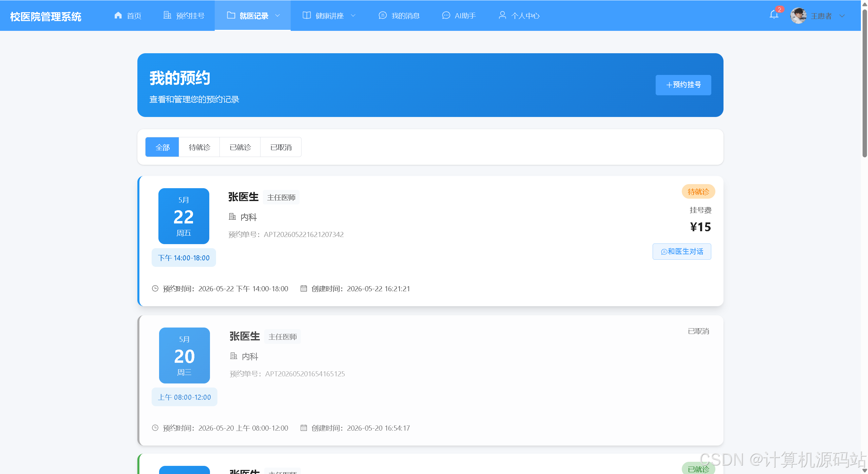Screen dimensions: 868x474
Task: Click the 王患者 user avatar
Action: coord(798,16)
